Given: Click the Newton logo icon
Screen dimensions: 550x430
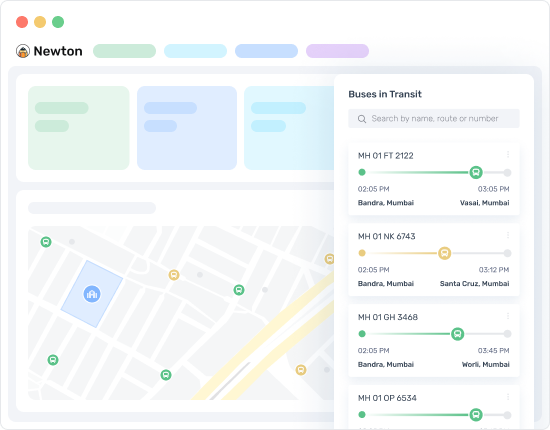Looking at the screenshot, I should tap(23, 51).
